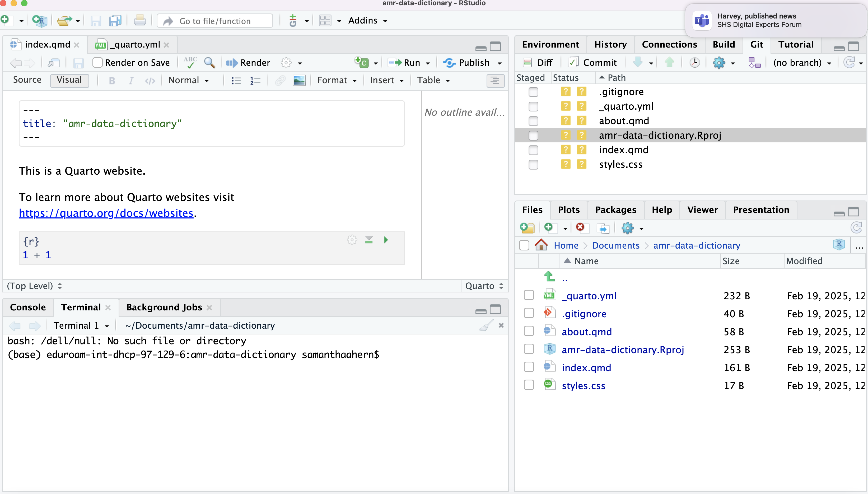Image resolution: width=868 pixels, height=494 pixels.
Task: Toggle bold formatting in visual editor
Action: [x=112, y=80]
